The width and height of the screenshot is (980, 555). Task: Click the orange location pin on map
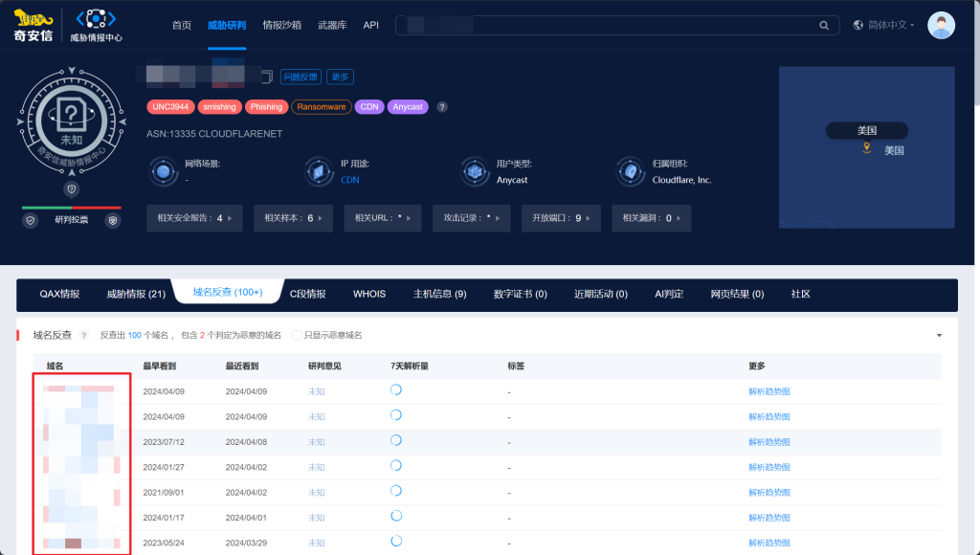(866, 148)
